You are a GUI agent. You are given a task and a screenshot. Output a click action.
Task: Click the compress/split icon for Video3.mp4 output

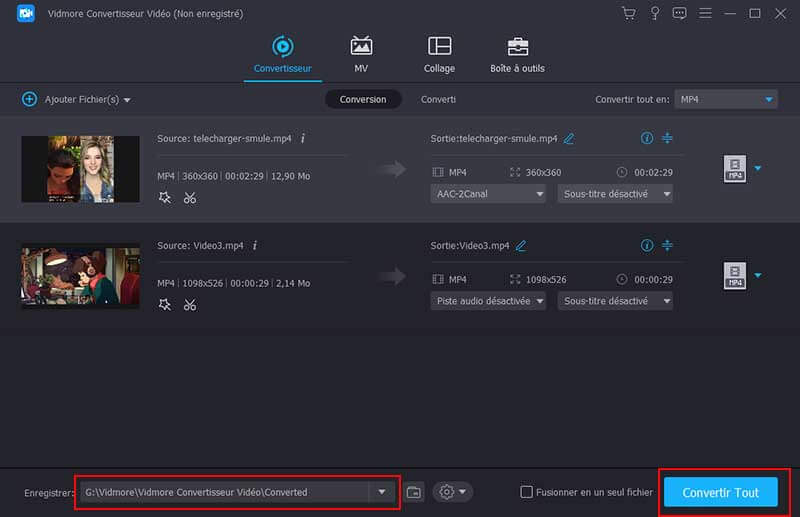coord(668,245)
